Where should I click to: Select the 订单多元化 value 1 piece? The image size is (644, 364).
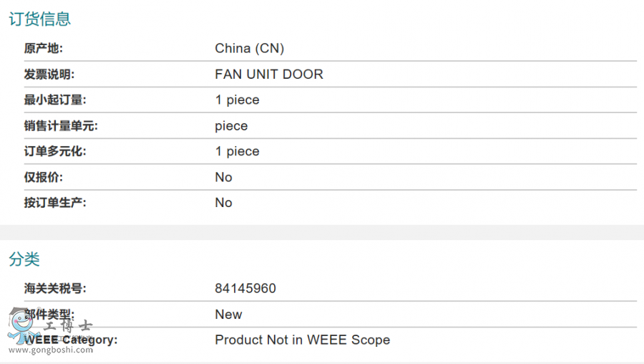[x=237, y=152]
